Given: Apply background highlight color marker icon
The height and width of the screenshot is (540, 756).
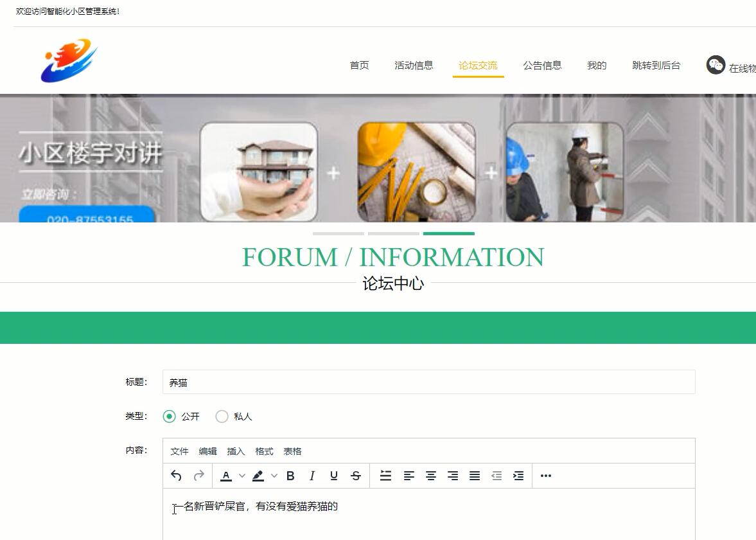Looking at the screenshot, I should (x=258, y=476).
